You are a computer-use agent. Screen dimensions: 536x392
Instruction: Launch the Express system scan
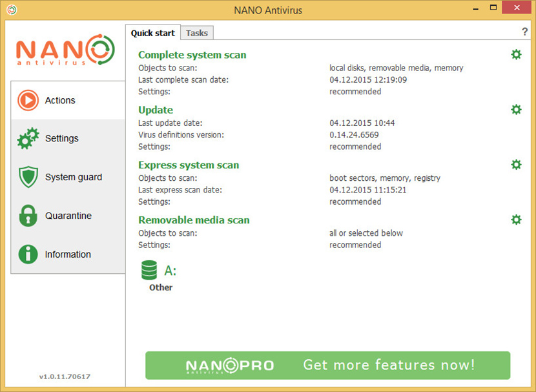[x=189, y=165]
